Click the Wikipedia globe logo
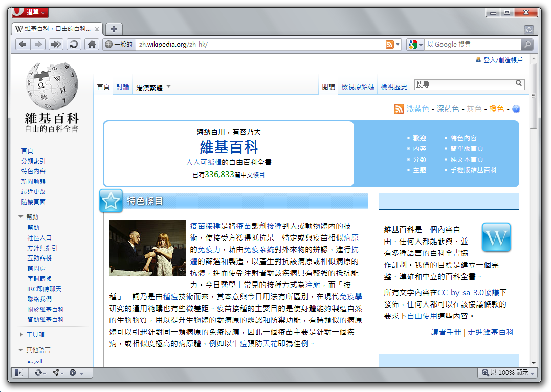This screenshot has width=551, height=392. pyautogui.click(x=52, y=86)
